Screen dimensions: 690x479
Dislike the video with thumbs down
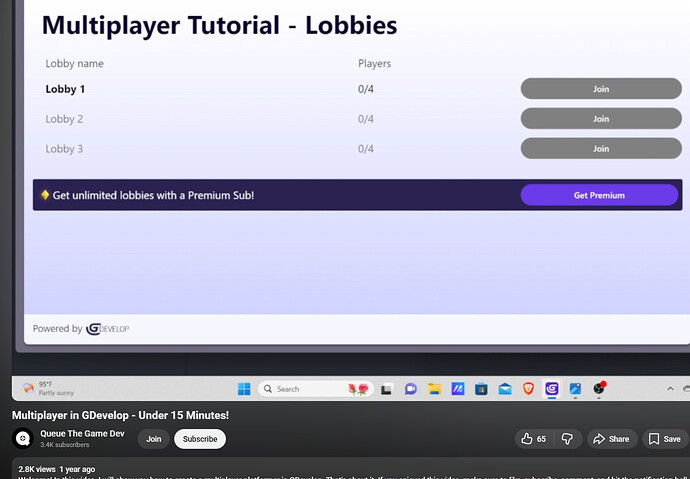(x=566, y=439)
